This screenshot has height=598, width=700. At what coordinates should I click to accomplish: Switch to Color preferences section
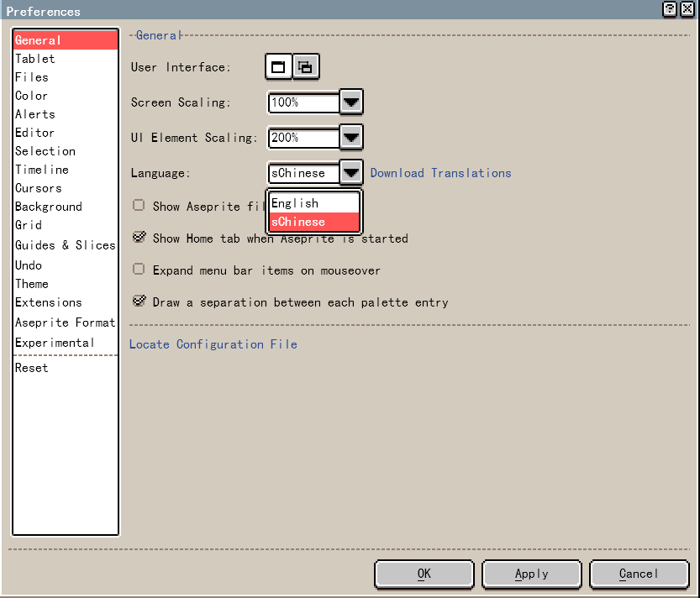66,96
